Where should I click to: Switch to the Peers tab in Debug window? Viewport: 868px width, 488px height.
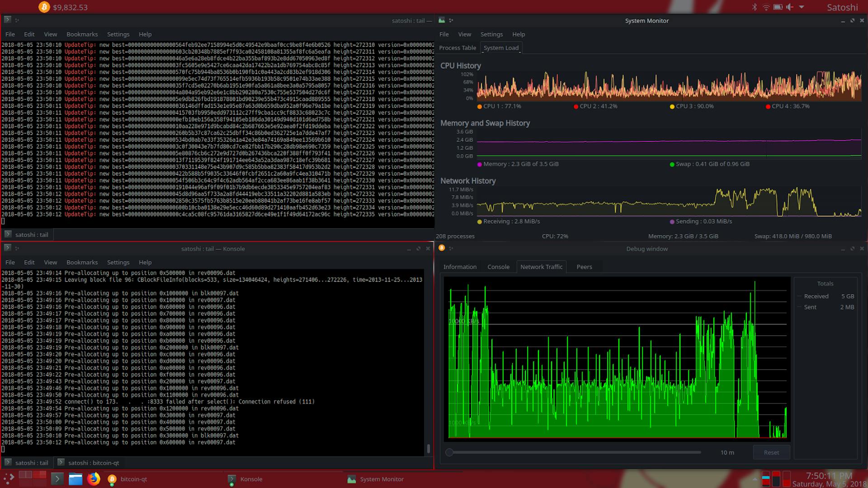584,267
